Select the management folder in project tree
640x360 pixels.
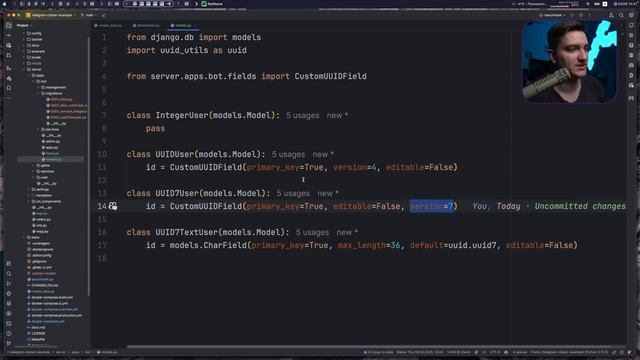[53, 87]
